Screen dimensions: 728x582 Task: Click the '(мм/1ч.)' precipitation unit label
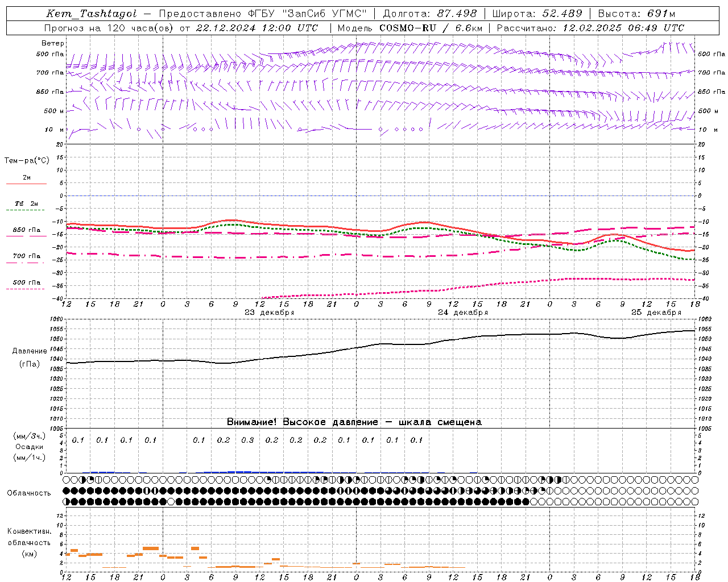[x=30, y=458]
